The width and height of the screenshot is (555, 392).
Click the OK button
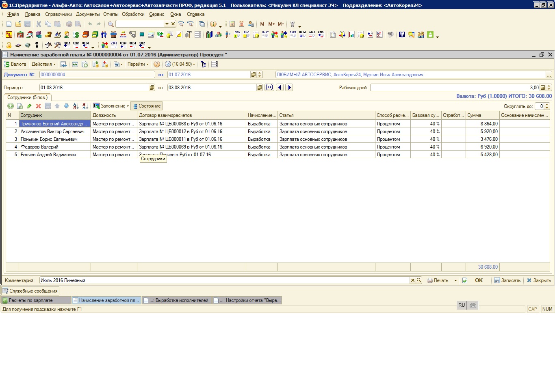click(x=479, y=280)
